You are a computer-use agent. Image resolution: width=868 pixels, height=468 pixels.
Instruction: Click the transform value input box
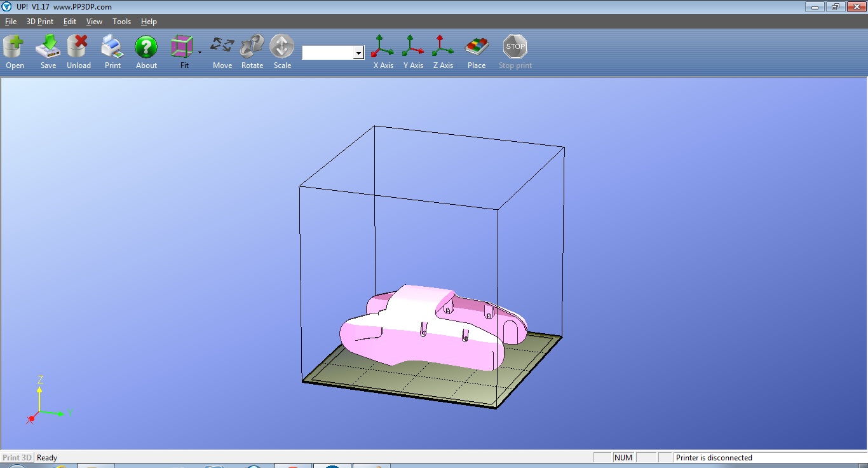tap(328, 53)
